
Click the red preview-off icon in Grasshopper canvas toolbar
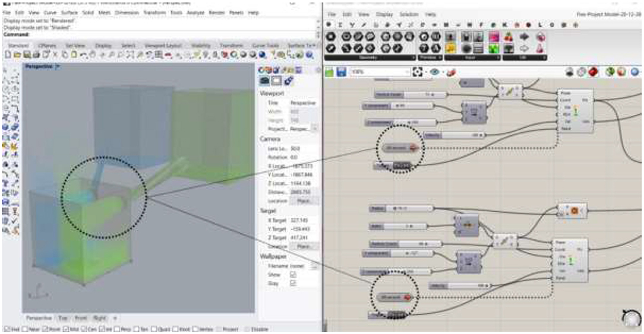[x=593, y=72]
